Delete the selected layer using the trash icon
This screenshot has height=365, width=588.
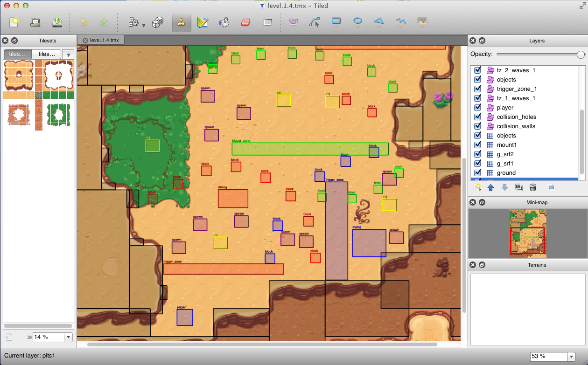point(533,187)
